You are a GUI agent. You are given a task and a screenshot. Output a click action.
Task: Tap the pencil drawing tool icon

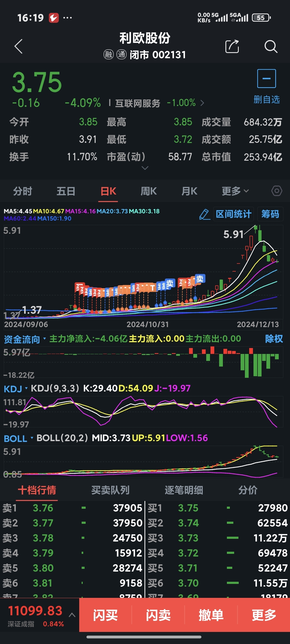(x=205, y=214)
